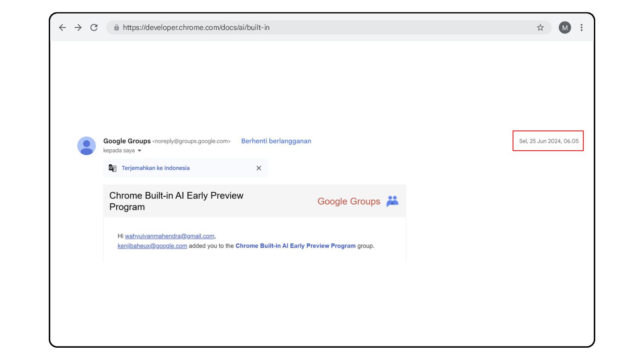Open the profile avatar labeled M
Screen dimensions: 644x362
coord(565,28)
